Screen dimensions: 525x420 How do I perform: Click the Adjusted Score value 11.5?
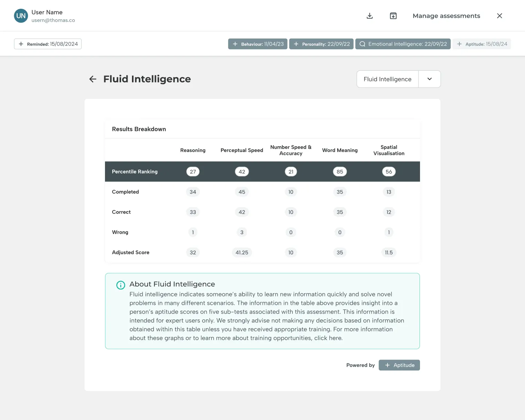[x=389, y=252]
